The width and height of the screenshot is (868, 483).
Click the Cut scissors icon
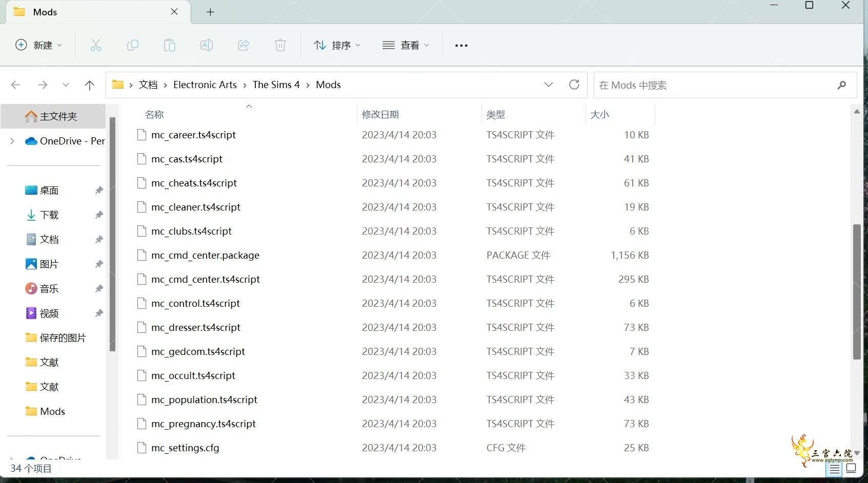pyautogui.click(x=96, y=45)
